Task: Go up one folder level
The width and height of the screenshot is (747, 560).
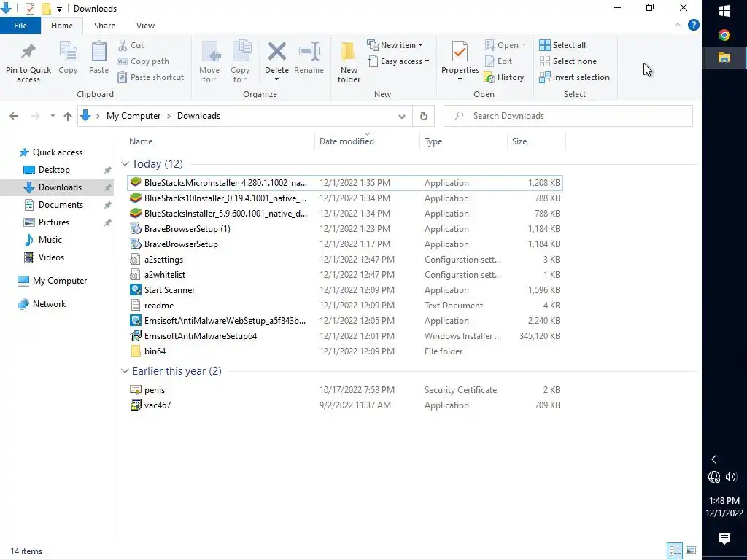Action: 68,116
